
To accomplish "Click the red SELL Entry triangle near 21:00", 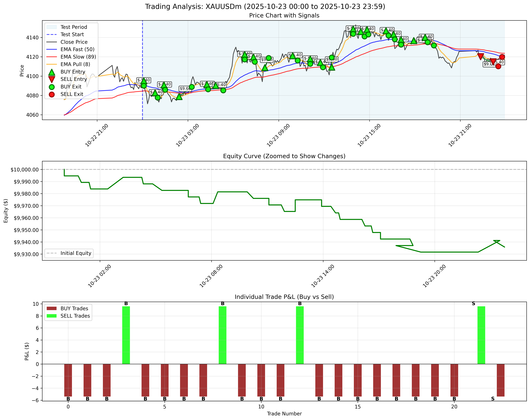I will pos(481,57).
